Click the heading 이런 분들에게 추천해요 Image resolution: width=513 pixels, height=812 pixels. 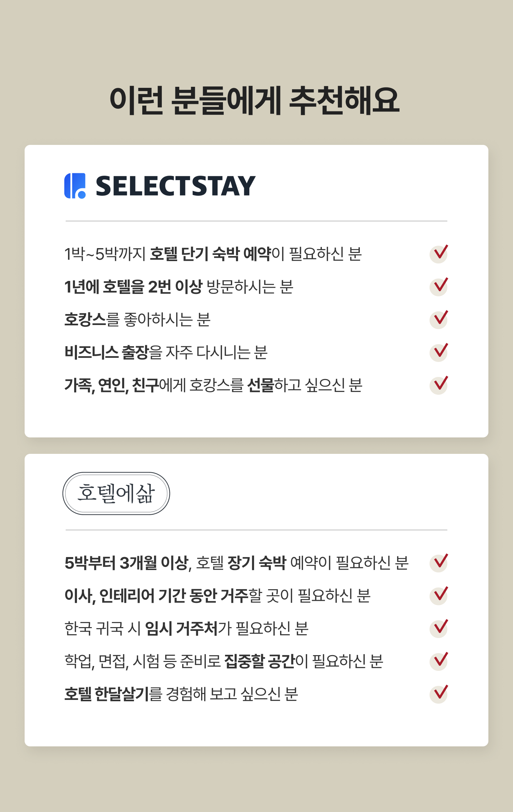tap(254, 100)
